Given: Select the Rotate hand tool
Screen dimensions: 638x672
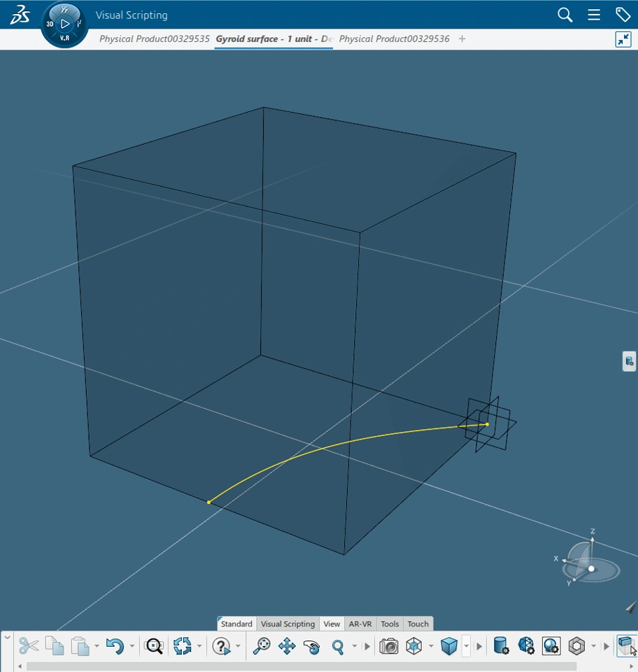Looking at the screenshot, I should (x=312, y=646).
